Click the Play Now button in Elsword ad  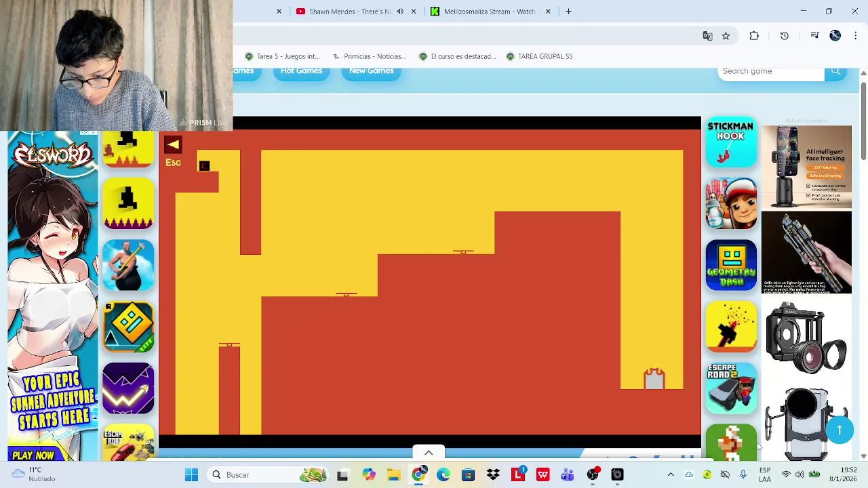33,455
